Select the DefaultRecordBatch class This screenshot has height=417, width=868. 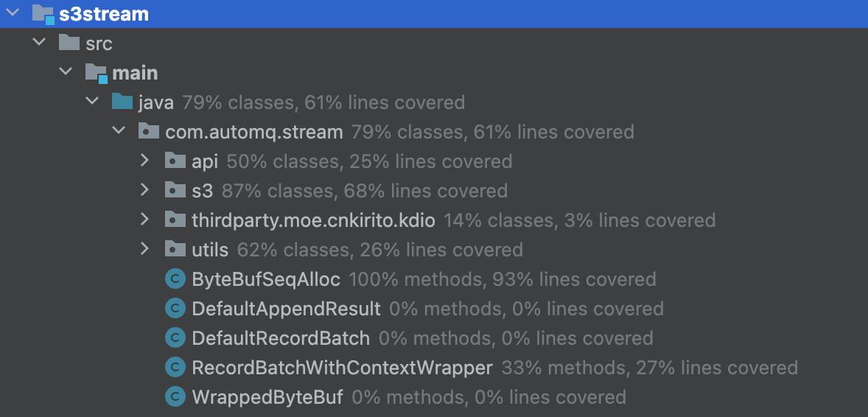281,338
